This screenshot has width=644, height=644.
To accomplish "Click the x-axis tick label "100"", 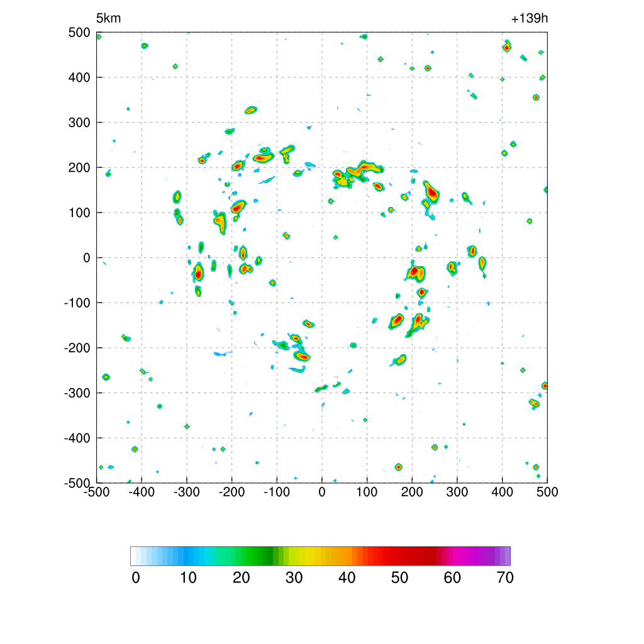I will coord(367,492).
